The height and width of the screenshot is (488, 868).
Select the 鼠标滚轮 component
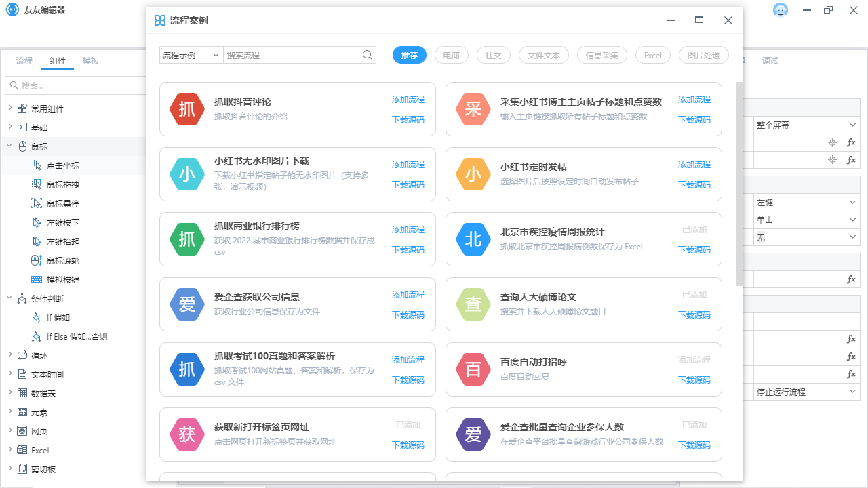57,260
